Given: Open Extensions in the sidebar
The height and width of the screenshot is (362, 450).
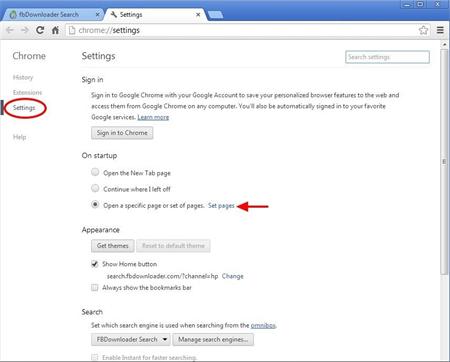Looking at the screenshot, I should tap(27, 92).
